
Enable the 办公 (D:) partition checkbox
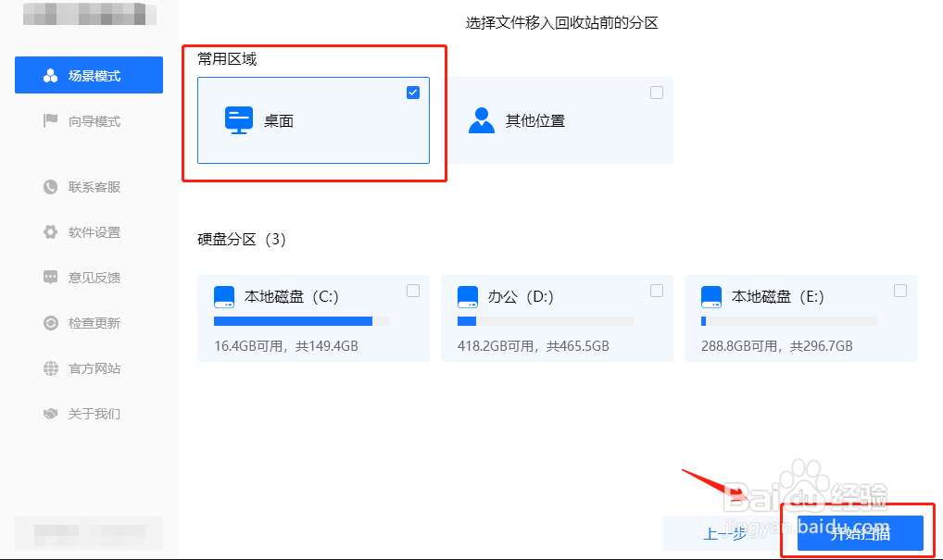click(x=657, y=291)
